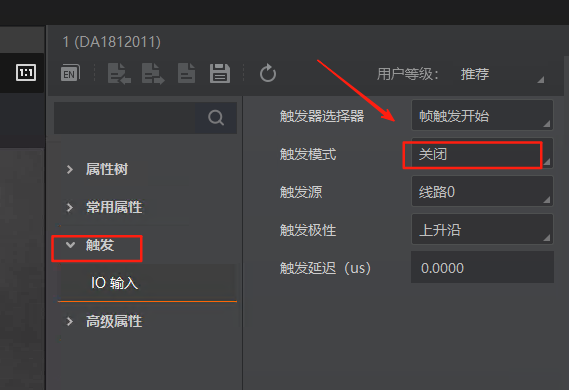Click the 1:1 original size icon
569x390 pixels.
26,73
